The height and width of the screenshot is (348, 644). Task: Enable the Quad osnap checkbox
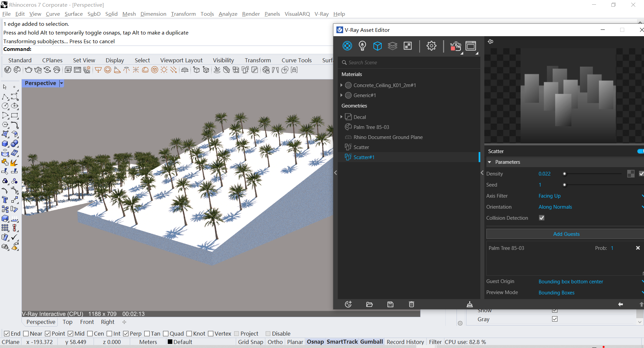point(166,334)
